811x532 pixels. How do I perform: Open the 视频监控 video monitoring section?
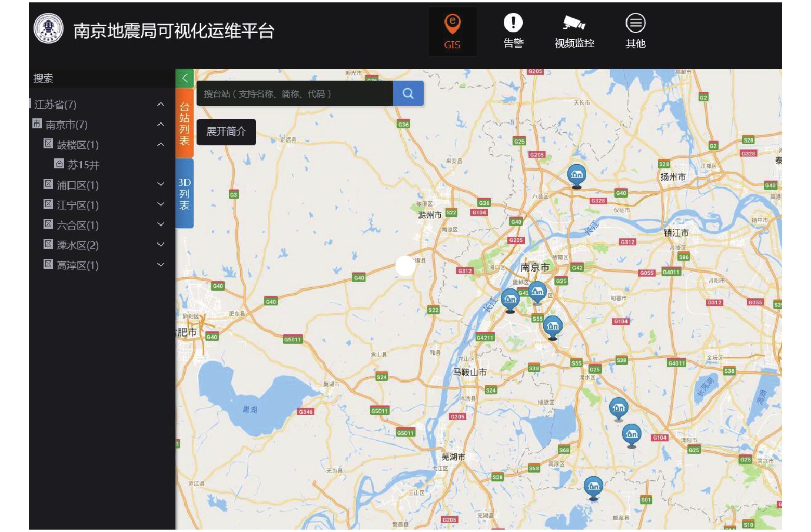[x=574, y=31]
